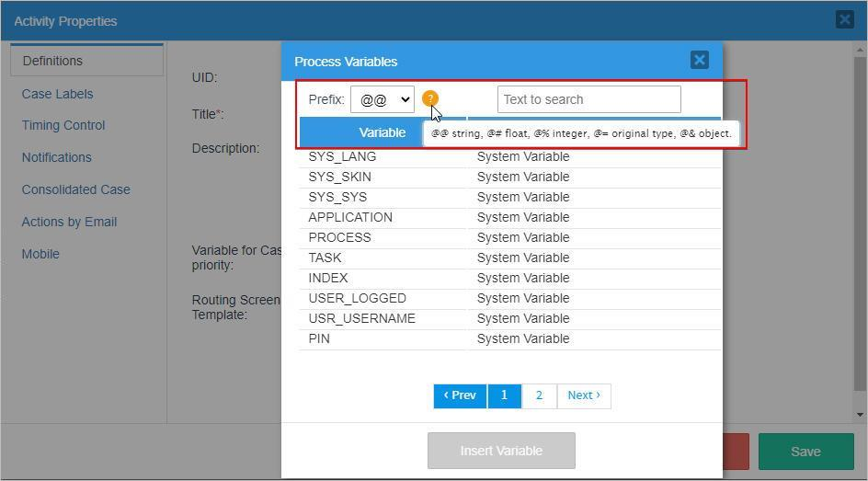This screenshot has height=481, width=868.
Task: Go to the Mobile section
Action: pyautogui.click(x=40, y=254)
